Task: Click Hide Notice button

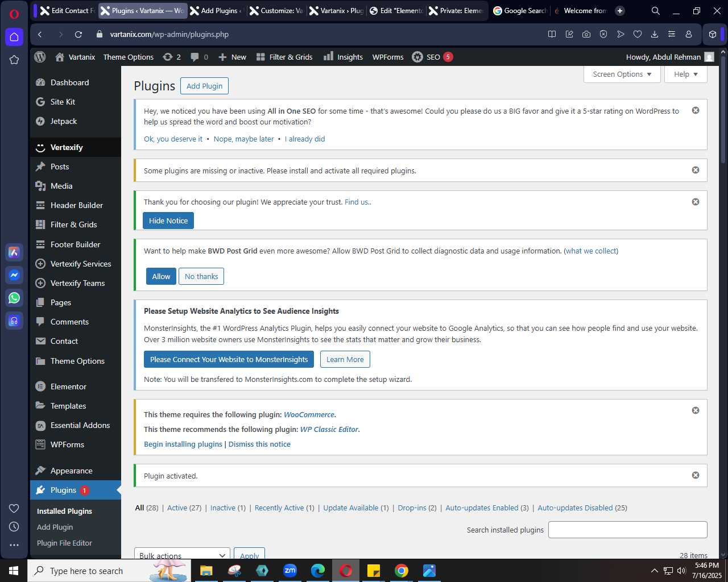Action: pos(168,221)
